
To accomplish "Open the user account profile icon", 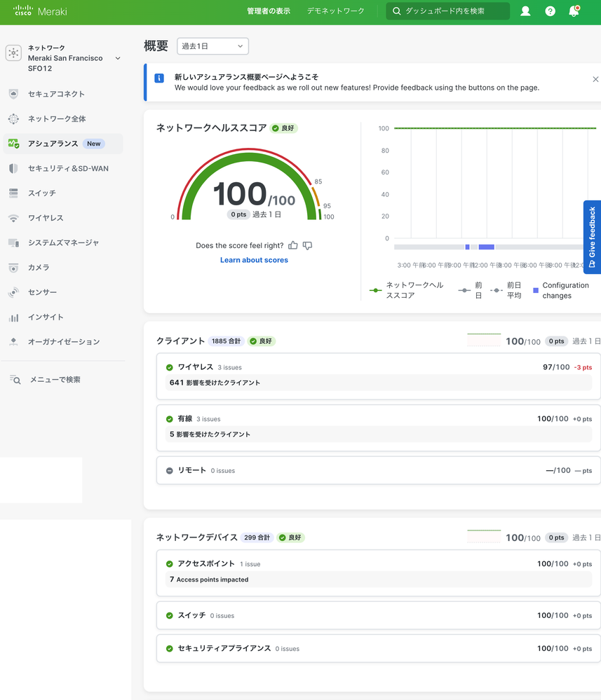I will tap(525, 11).
